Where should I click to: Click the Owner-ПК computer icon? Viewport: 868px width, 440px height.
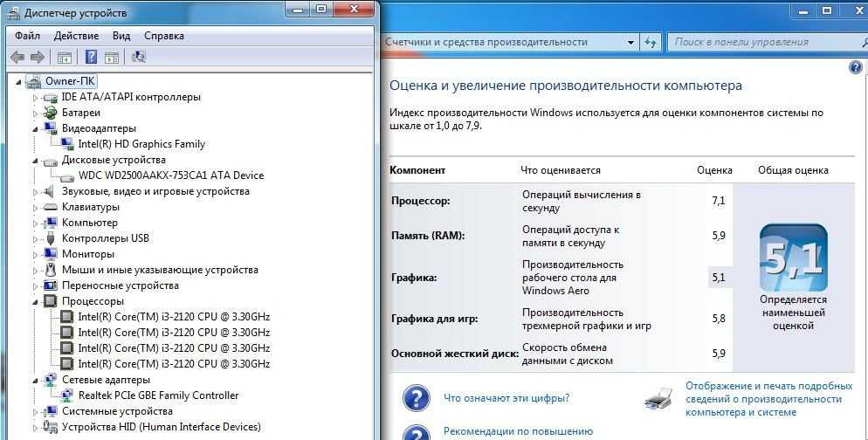tap(34, 81)
